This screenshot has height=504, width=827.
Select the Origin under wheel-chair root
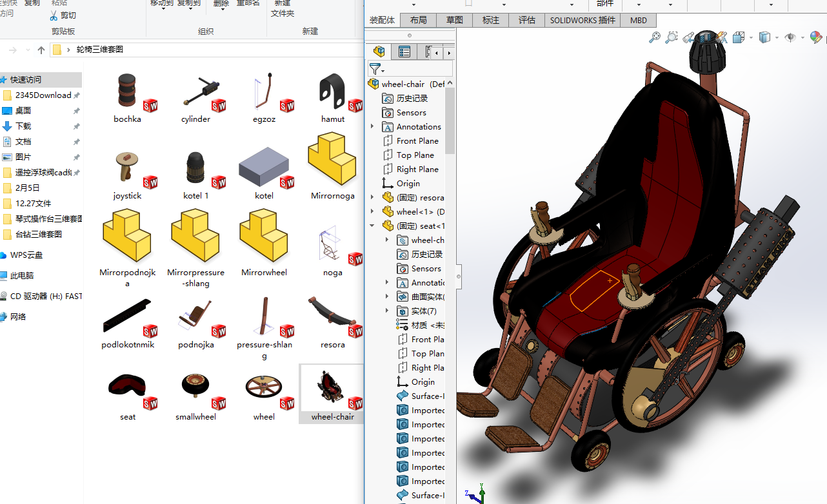coord(401,183)
